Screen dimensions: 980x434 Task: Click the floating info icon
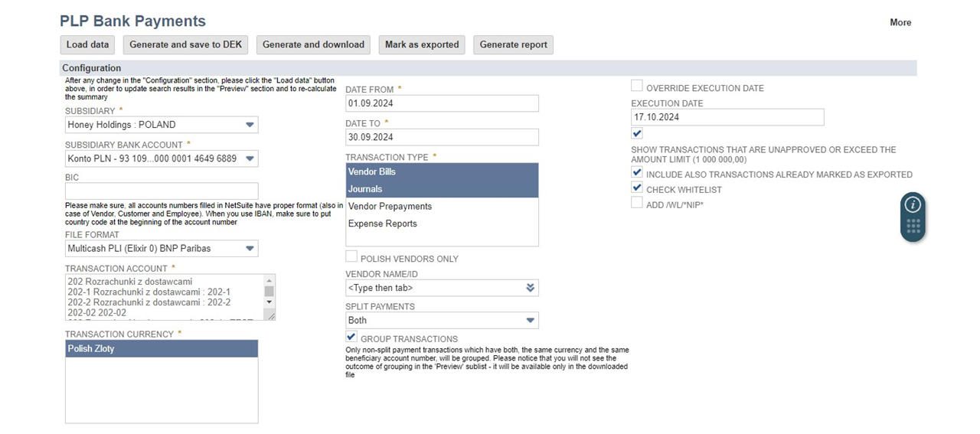(913, 204)
